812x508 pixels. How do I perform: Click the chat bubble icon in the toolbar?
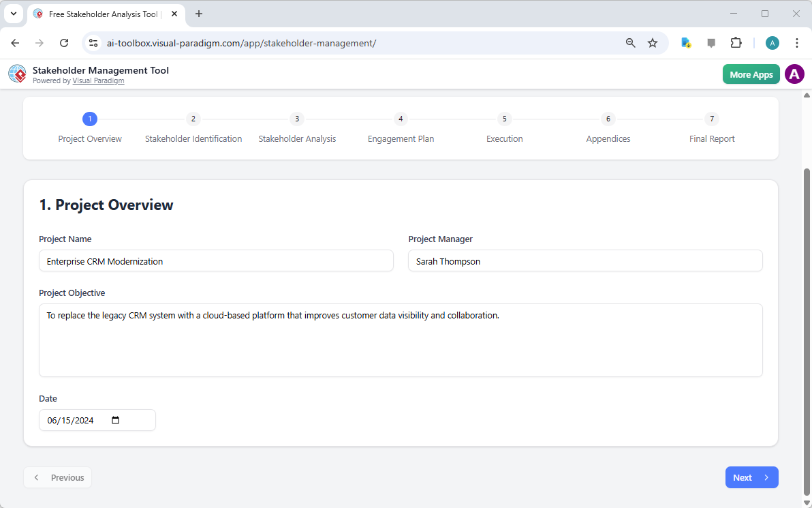tap(710, 42)
